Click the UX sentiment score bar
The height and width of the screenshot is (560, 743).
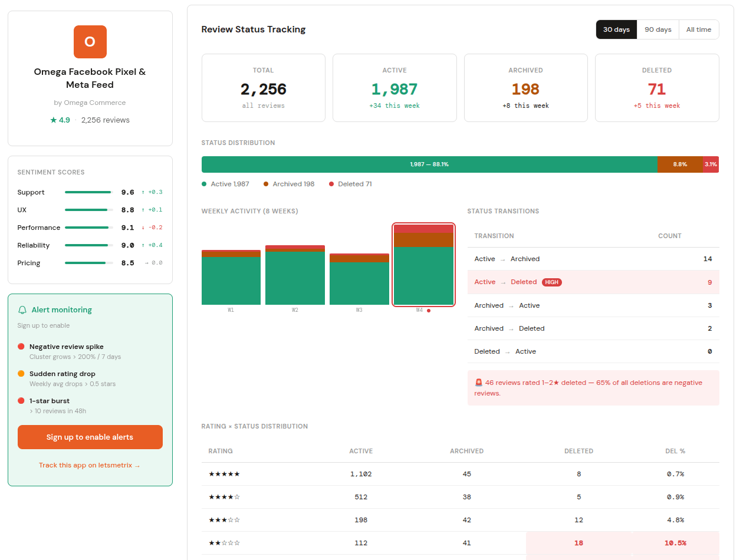[89, 210]
